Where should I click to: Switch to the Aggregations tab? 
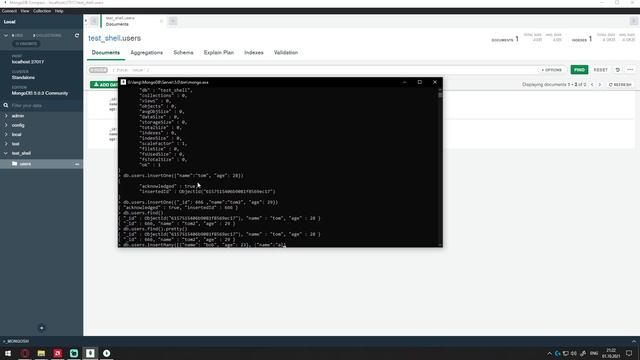(147, 53)
